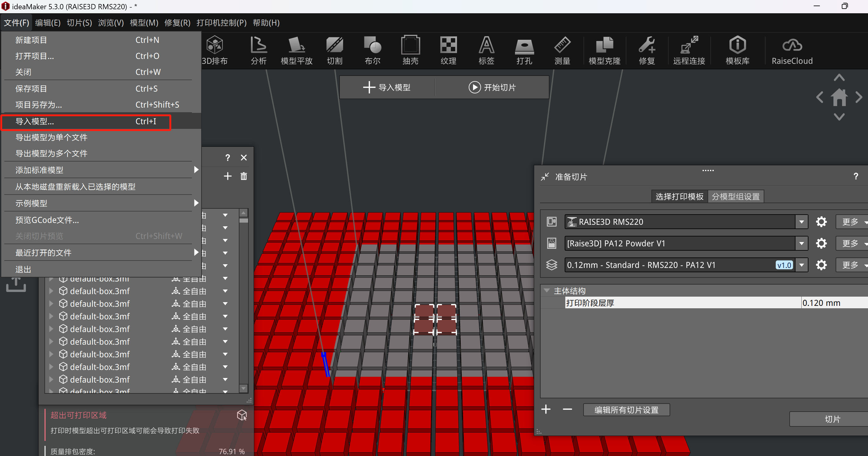The height and width of the screenshot is (456, 868).
Task: Select the 纹理 texture tool
Action: (x=448, y=50)
